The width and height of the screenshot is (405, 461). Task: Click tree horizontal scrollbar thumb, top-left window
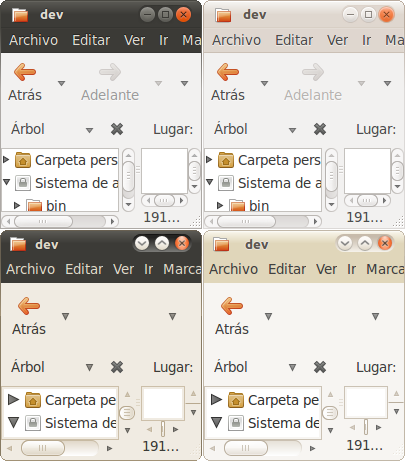click(43, 221)
